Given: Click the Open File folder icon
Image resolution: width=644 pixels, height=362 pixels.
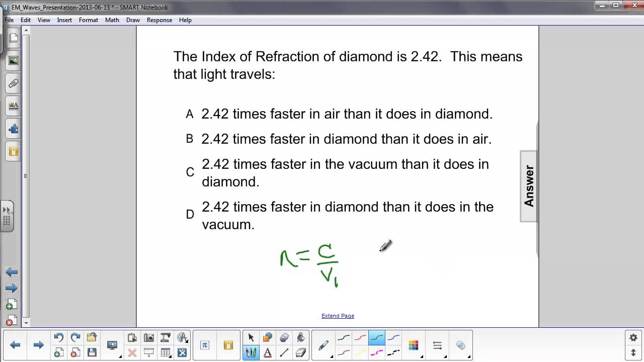Looking at the screenshot, I should [x=92, y=337].
